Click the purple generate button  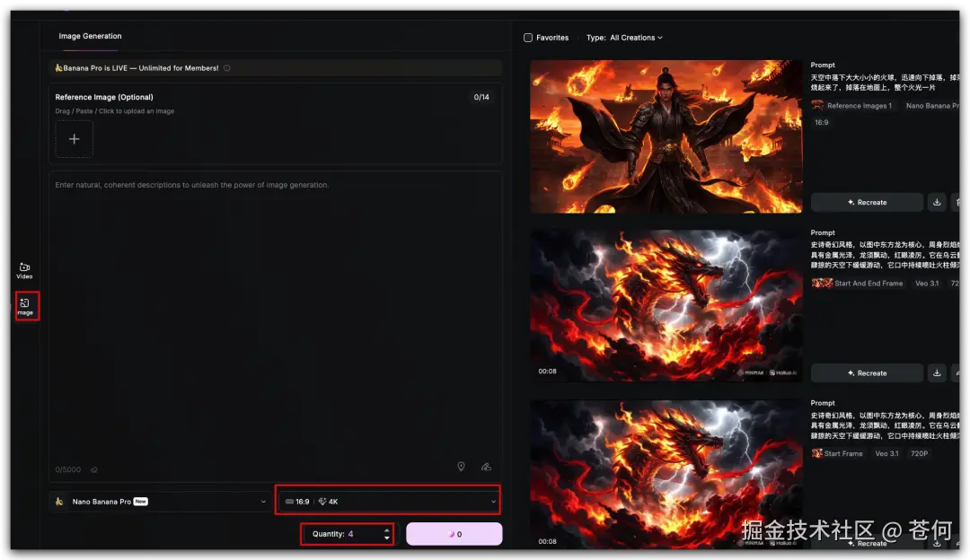[454, 534]
